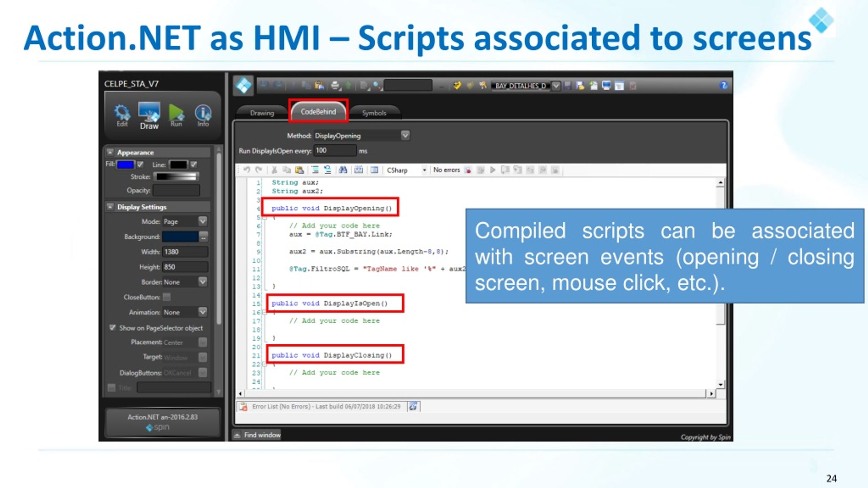
Task: Click the Opacity input field
Action: pyautogui.click(x=176, y=190)
